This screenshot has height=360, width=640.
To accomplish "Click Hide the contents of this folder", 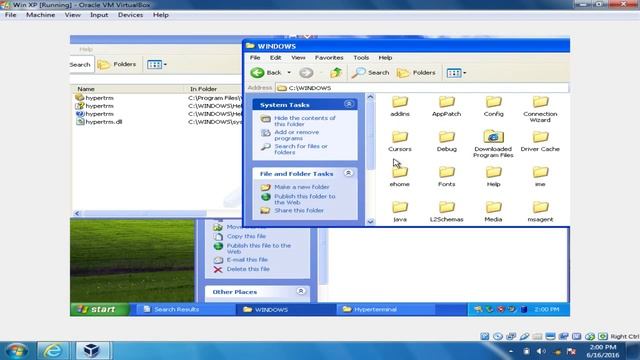I will 304,121.
